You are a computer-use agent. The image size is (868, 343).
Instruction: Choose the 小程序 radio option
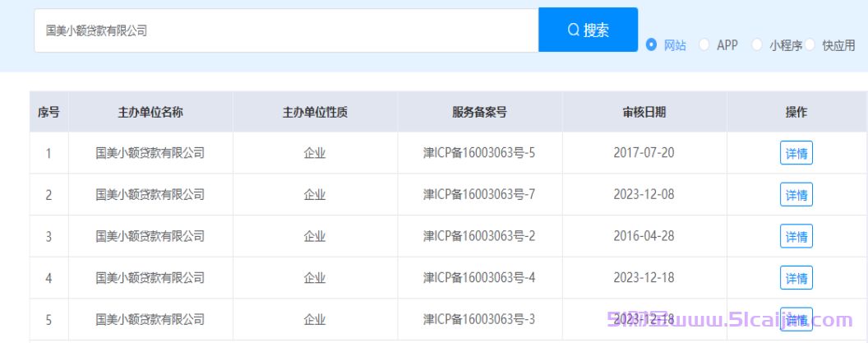[757, 45]
